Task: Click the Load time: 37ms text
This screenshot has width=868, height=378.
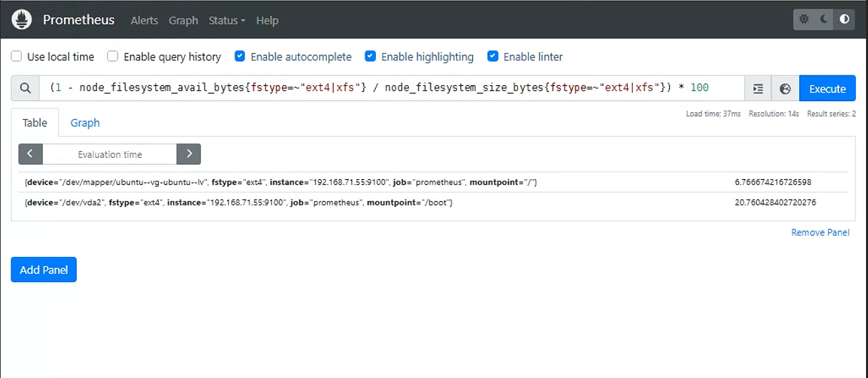Action: click(713, 114)
